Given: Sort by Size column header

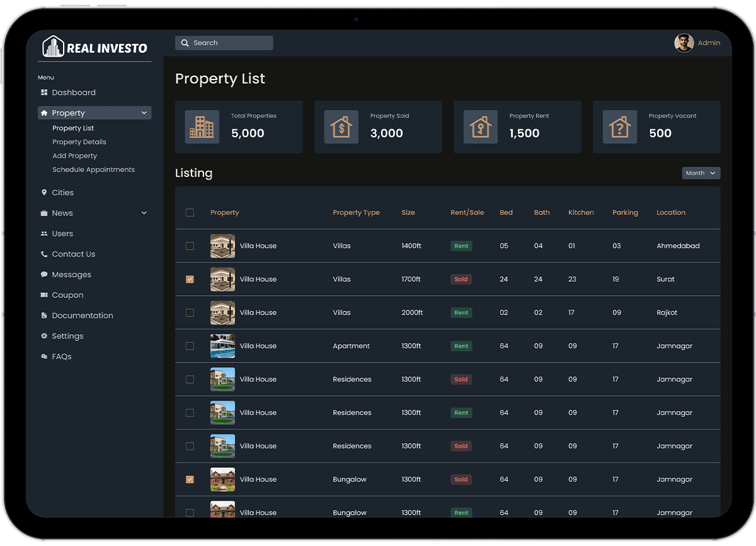Looking at the screenshot, I should pyautogui.click(x=408, y=212).
